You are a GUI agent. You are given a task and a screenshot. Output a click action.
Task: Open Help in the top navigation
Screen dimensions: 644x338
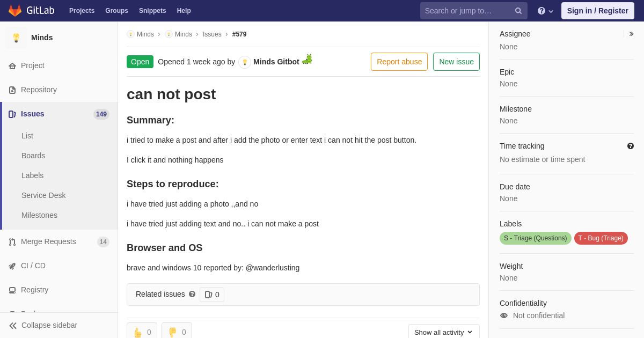[x=184, y=11]
